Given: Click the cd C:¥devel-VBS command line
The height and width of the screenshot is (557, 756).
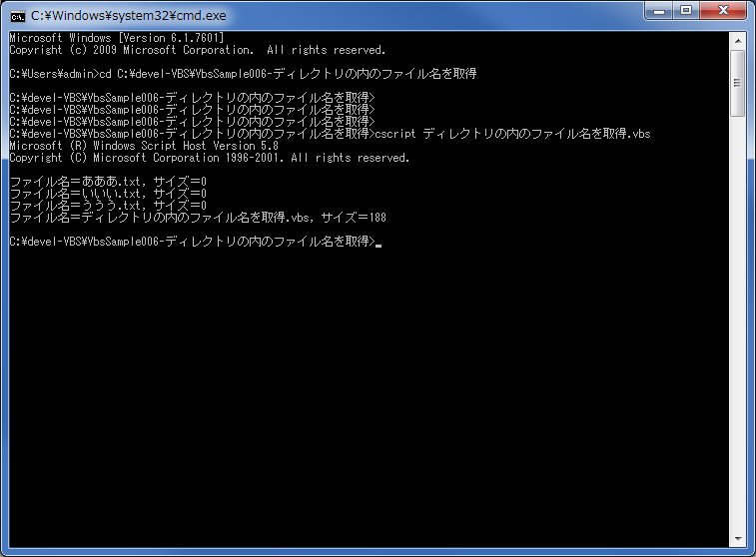Looking at the screenshot, I should 243,74.
